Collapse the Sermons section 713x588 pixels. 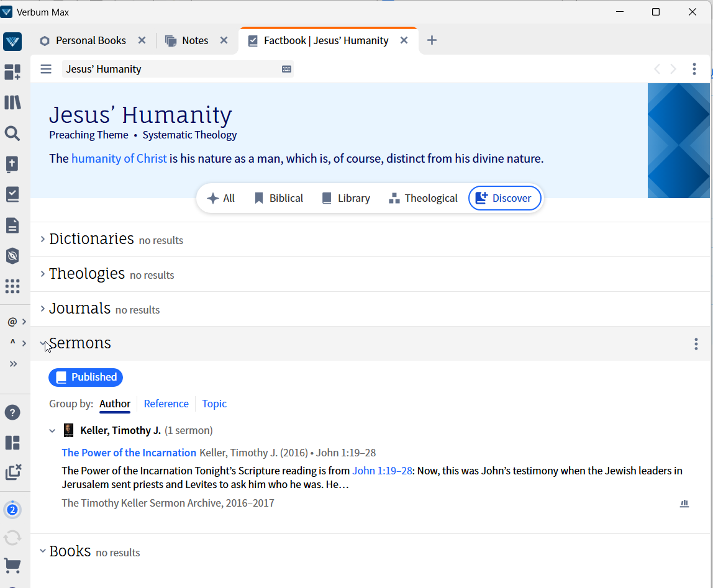(43, 343)
